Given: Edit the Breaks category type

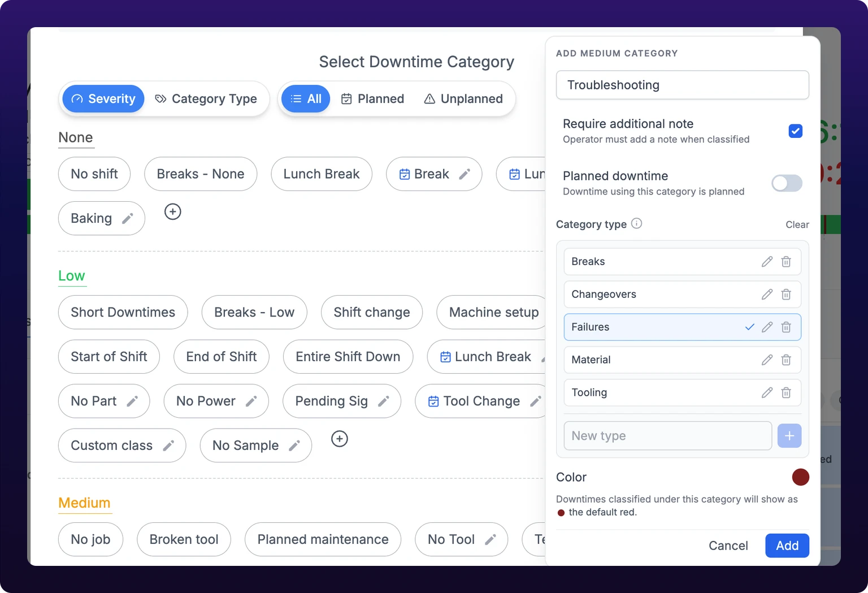Looking at the screenshot, I should [x=767, y=262].
